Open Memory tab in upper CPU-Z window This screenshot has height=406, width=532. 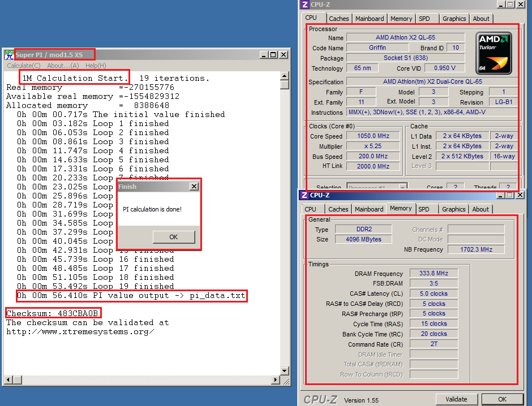tap(401, 19)
